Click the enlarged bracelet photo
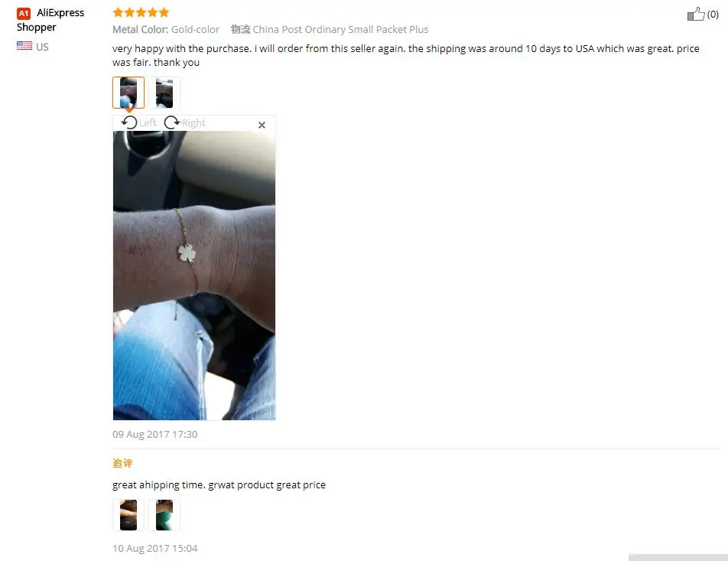 tap(194, 276)
